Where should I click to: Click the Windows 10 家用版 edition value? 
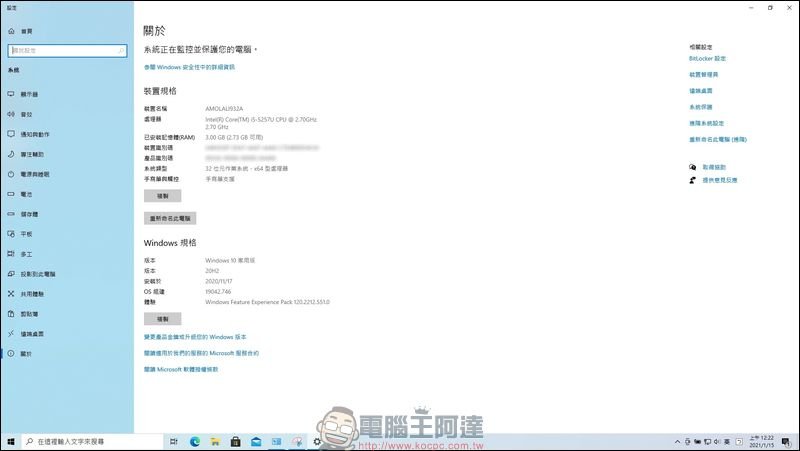pyautogui.click(x=230, y=260)
